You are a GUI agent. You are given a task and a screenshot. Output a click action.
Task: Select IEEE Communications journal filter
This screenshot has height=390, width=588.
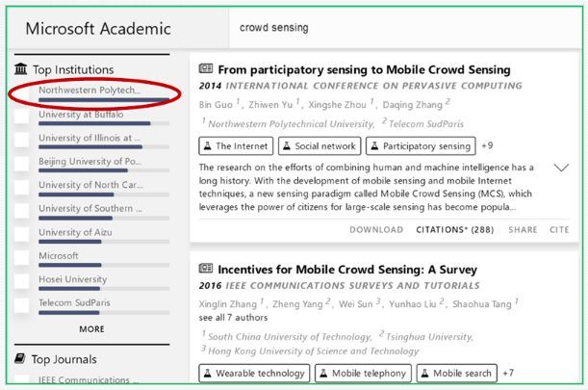pyautogui.click(x=89, y=379)
